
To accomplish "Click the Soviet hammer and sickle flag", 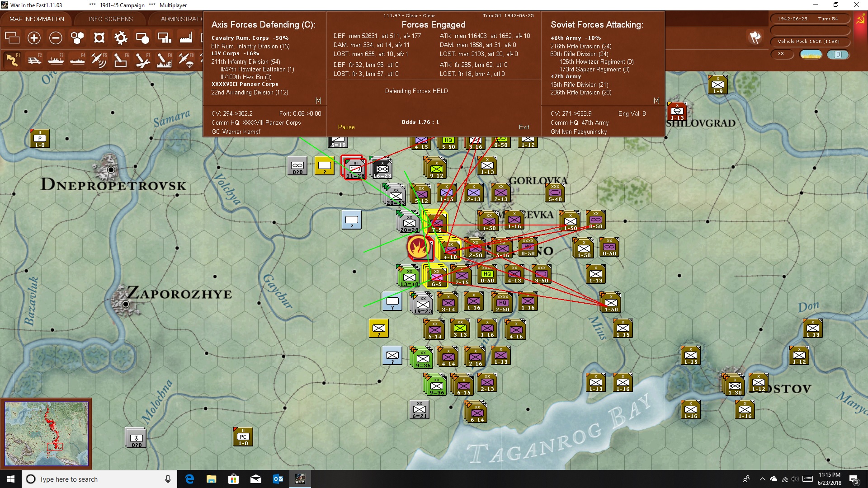I will 860,20.
